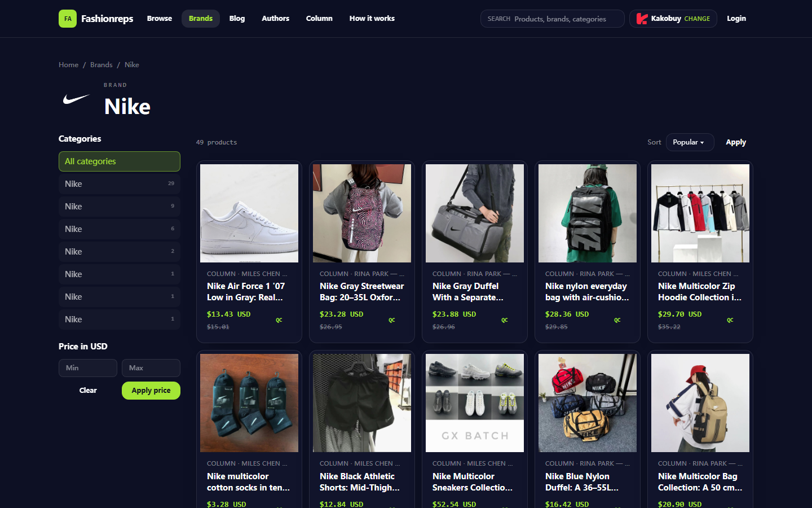Screen dimensions: 812x508
Task: Open the pink swirl backpack thumbnail
Action: pyautogui.click(x=362, y=213)
